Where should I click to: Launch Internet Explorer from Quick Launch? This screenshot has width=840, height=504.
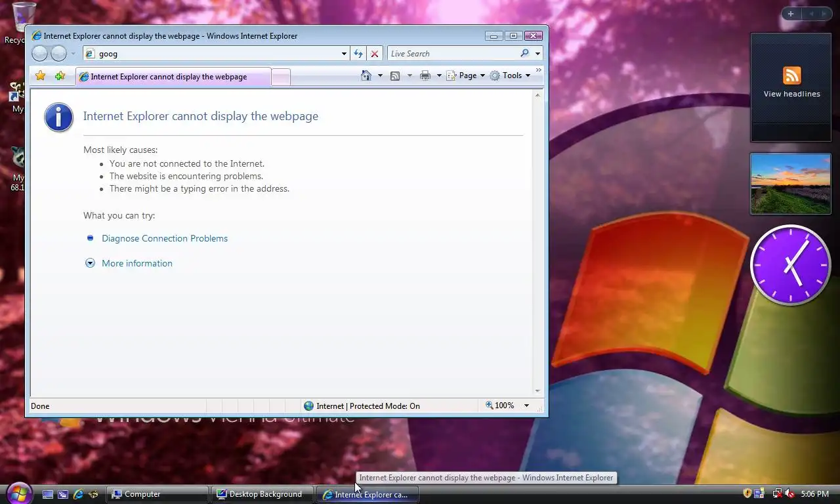(x=78, y=494)
